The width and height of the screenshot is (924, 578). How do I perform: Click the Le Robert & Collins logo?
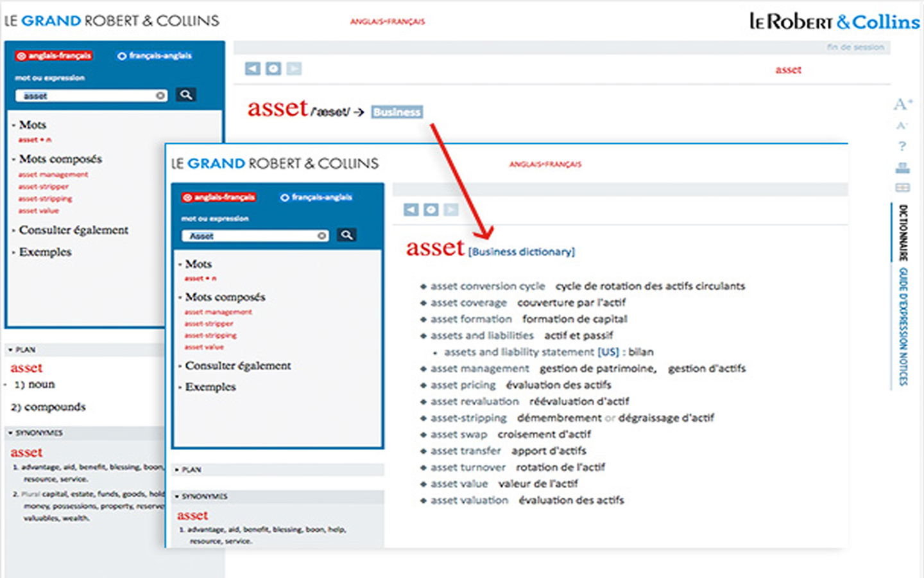pyautogui.click(x=834, y=22)
